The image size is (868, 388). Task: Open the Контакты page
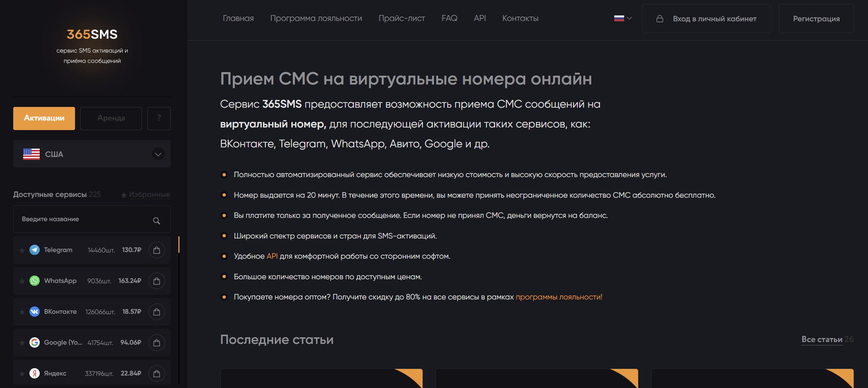click(520, 18)
